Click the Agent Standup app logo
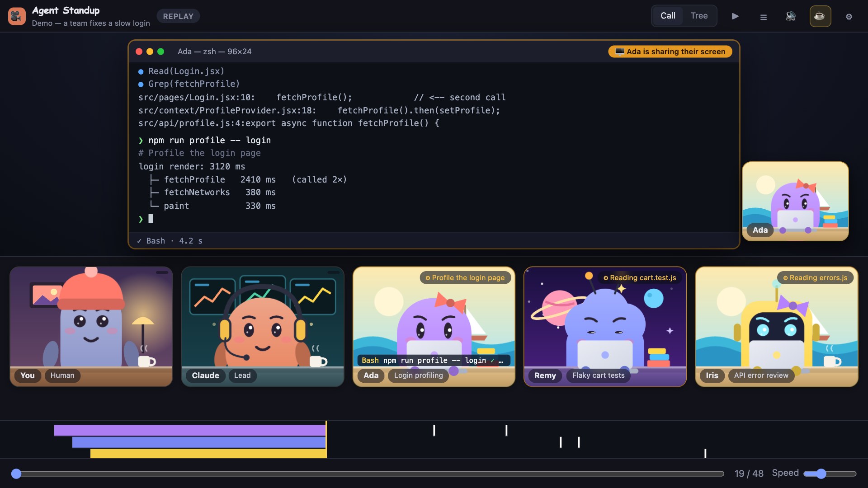Viewport: 868px width, 488px height. tap(17, 16)
